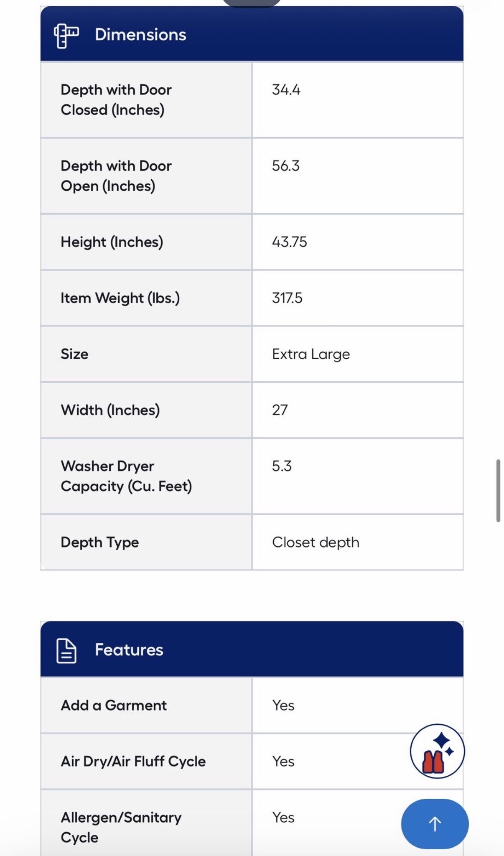The height and width of the screenshot is (856, 504).
Task: Click the Depth with Door Open label
Action: point(116,176)
